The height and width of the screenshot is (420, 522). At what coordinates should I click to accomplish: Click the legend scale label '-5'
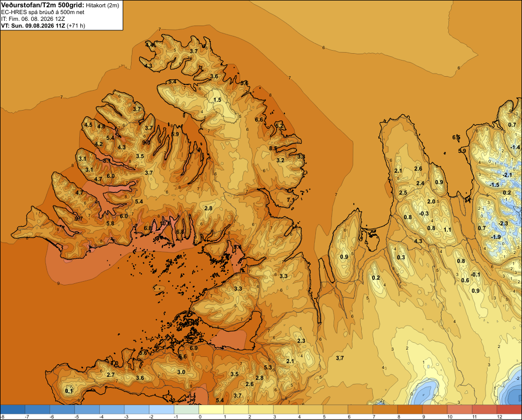tap(77, 417)
